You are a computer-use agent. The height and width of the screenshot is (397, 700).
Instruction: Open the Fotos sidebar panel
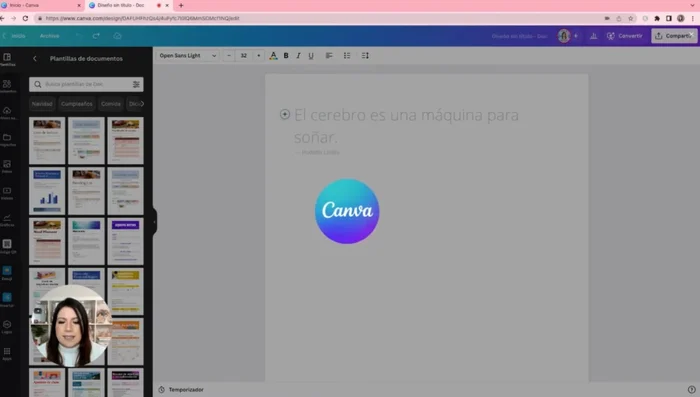pyautogui.click(x=7, y=167)
